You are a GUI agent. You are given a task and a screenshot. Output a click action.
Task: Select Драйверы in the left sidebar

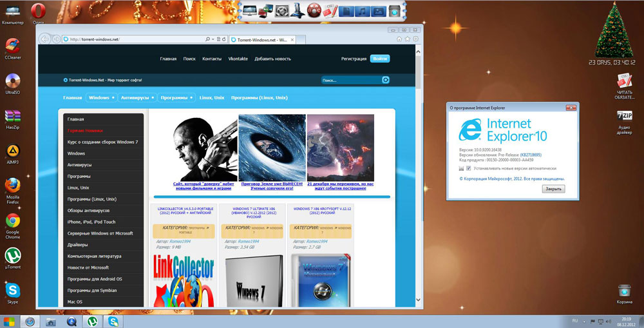[x=78, y=245]
